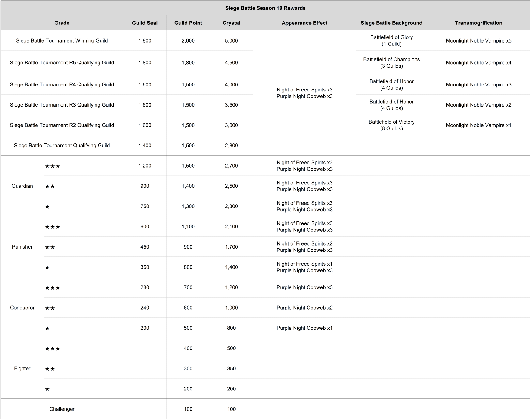Click the Punisher two-star rating
Image resolution: width=531 pixels, height=420 pixels.
50,247
